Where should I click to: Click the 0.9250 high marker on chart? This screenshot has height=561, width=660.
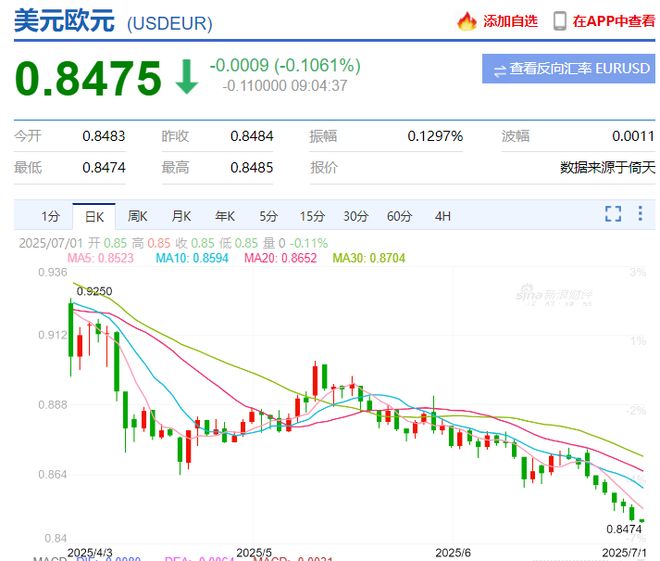pyautogui.click(x=94, y=291)
